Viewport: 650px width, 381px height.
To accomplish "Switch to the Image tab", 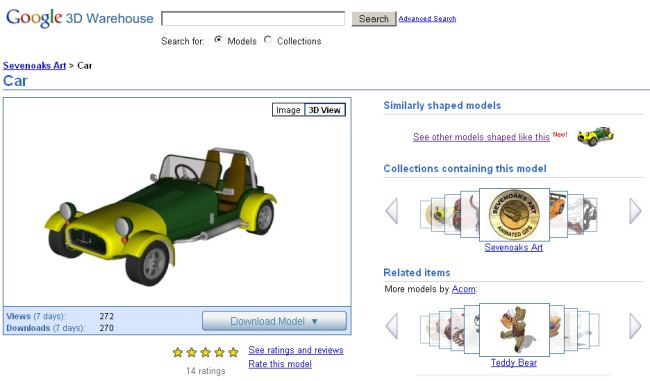I will click(288, 110).
